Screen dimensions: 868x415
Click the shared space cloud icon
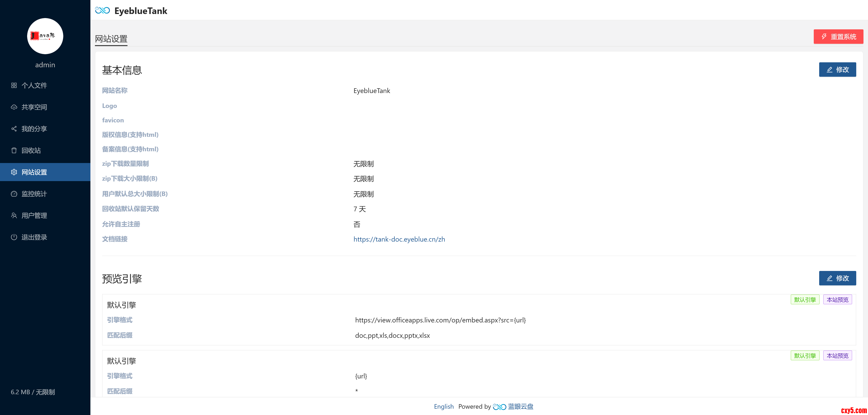[14, 107]
